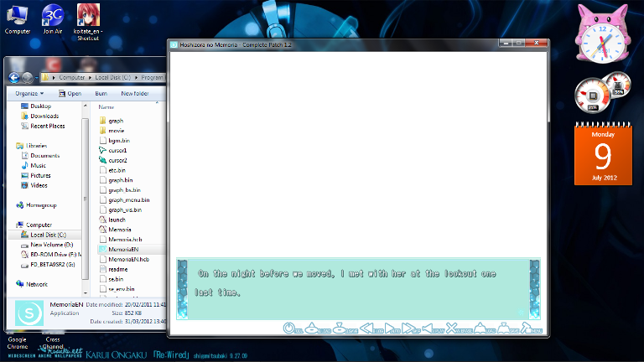Viewport: 644px width, 362px height.
Task: Click the Title power icon in game toolbar
Action: click(x=288, y=328)
